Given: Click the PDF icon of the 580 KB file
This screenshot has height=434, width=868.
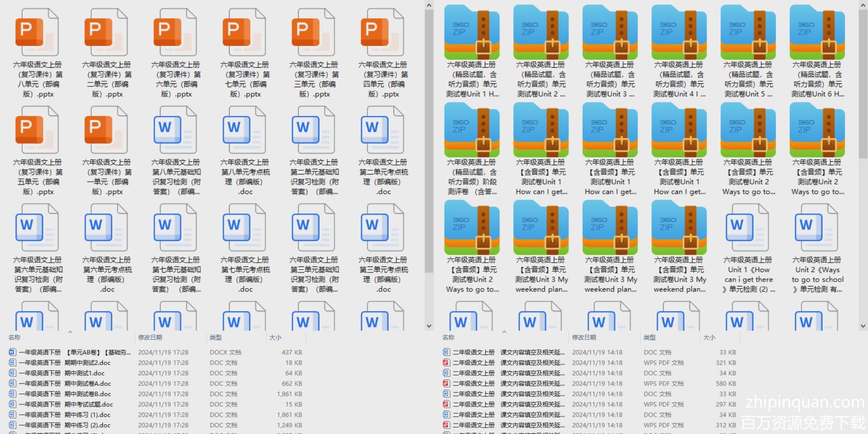Looking at the screenshot, I should 446,383.
